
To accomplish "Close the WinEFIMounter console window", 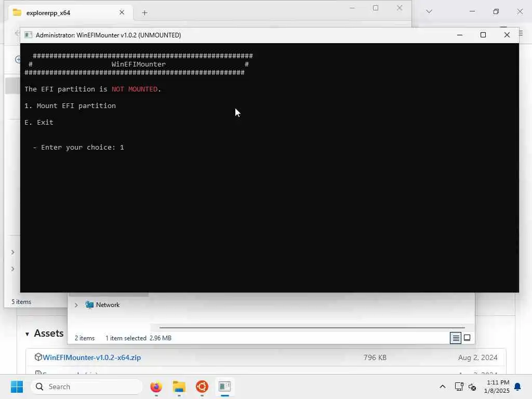I will pyautogui.click(x=507, y=35).
